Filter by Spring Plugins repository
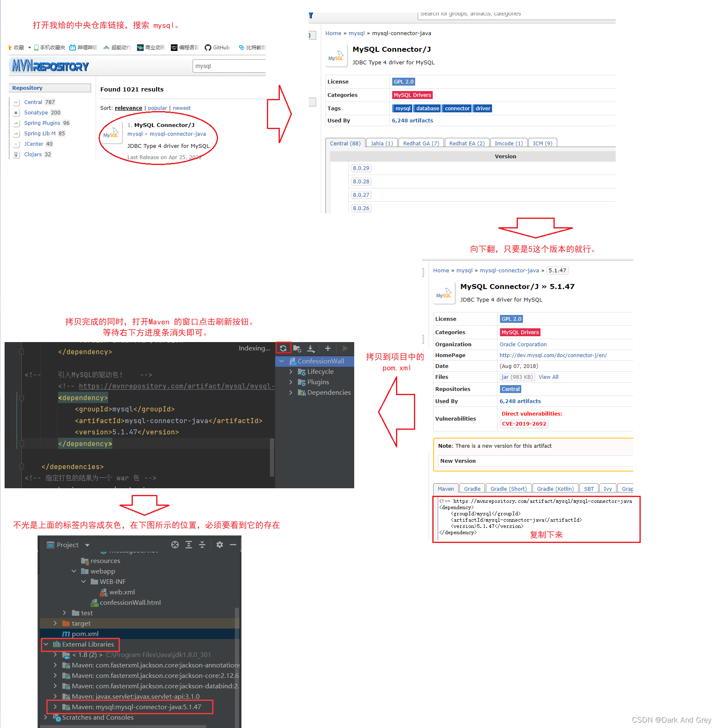This screenshot has width=718, height=728. tap(42, 123)
